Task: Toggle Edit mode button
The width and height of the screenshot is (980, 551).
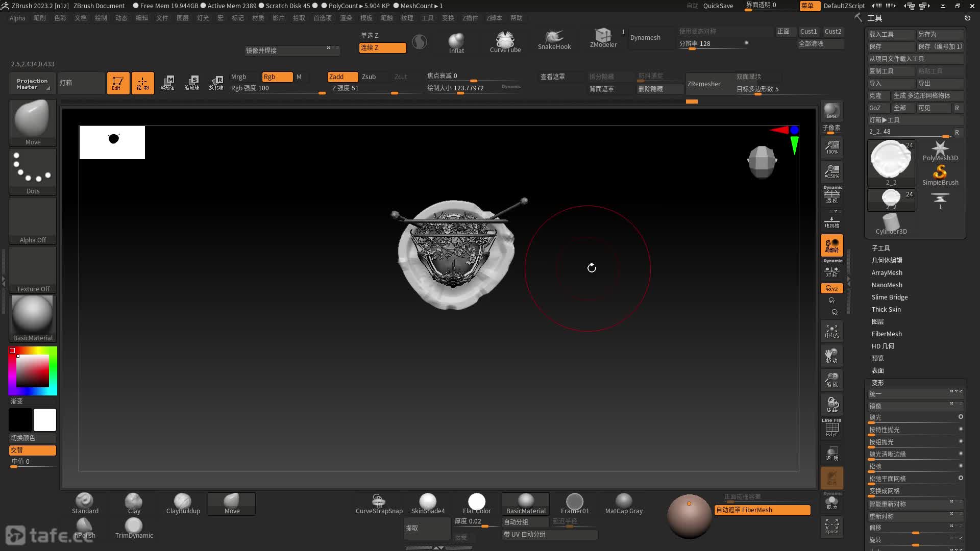Action: pyautogui.click(x=118, y=83)
